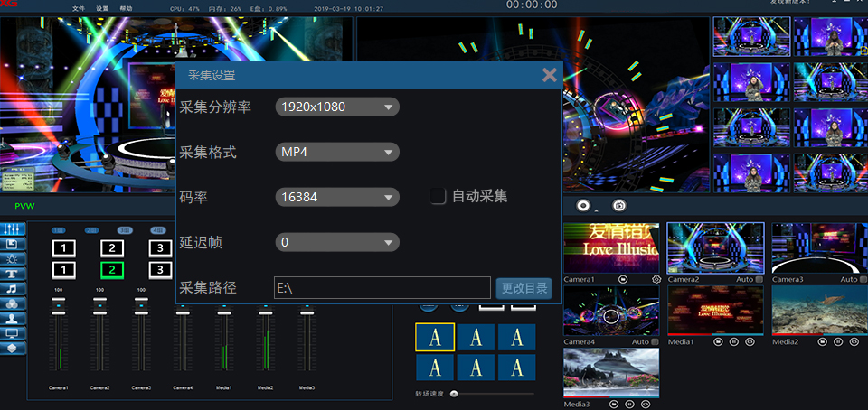This screenshot has width=868, height=410.
Task: Expand the 采集分辨率 1920x1080 dropdown
Action: [337, 107]
